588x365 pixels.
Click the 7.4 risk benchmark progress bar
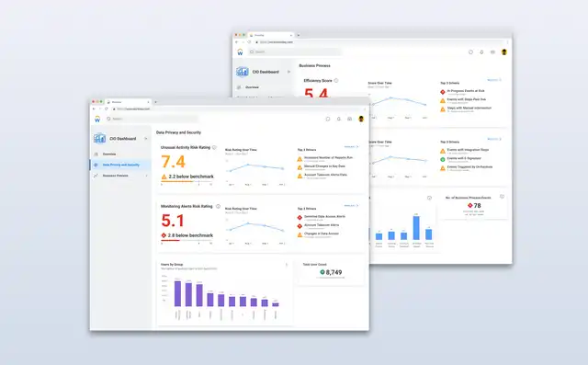187,181
